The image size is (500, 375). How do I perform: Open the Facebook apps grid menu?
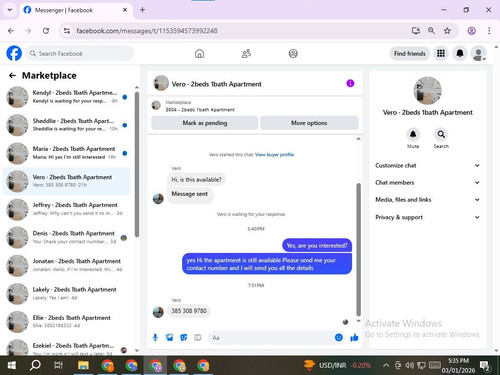point(441,53)
